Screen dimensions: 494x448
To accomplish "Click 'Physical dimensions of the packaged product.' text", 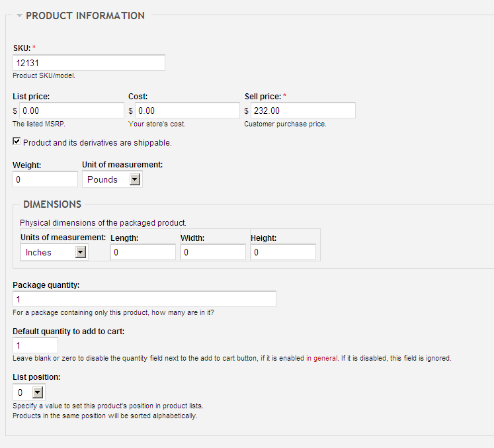I will coord(103,222).
